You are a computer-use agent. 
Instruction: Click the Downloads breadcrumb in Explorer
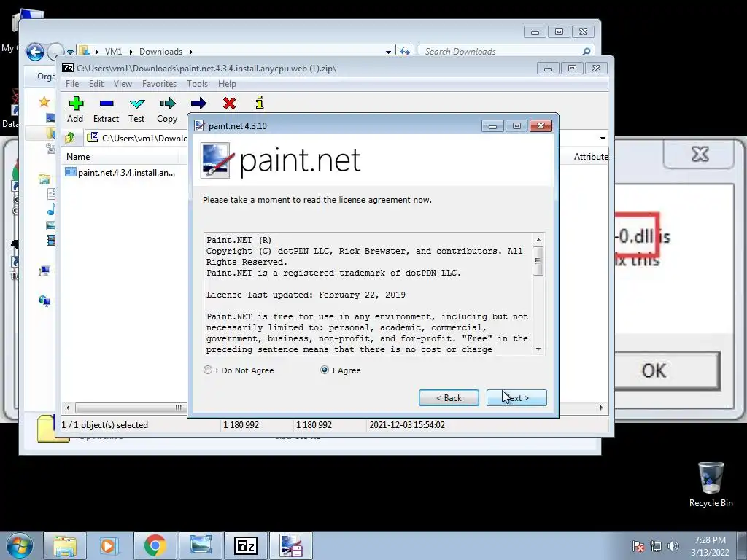point(160,52)
